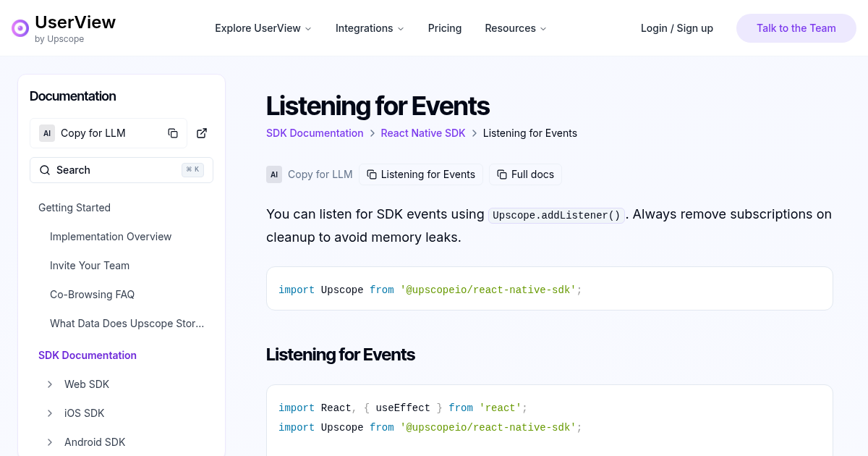Click the Search documentation field
Image resolution: width=868 pixels, height=456 pixels.
coord(122,170)
